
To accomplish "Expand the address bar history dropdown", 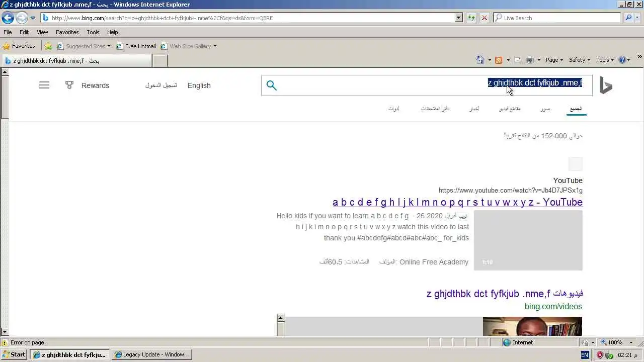I will coord(459,18).
